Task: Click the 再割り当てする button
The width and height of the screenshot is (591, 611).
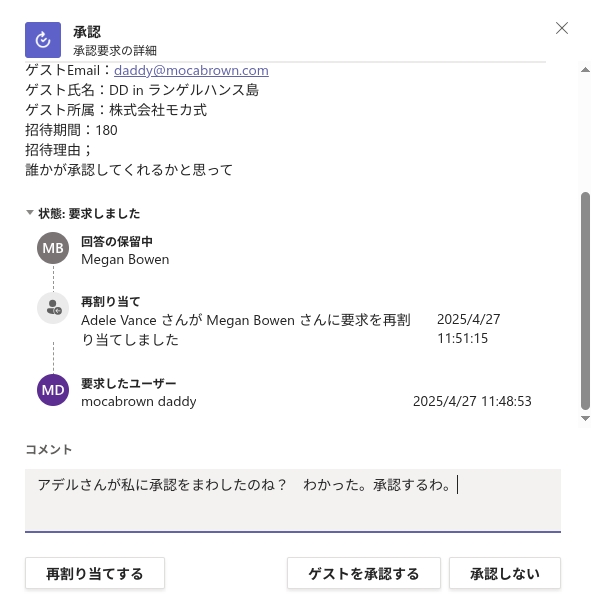Action: tap(95, 573)
